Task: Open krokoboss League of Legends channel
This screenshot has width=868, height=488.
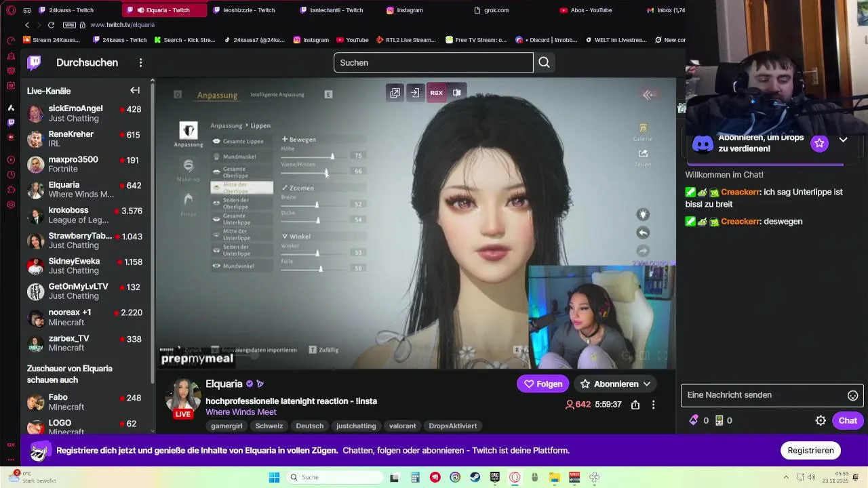Action: tap(85, 215)
